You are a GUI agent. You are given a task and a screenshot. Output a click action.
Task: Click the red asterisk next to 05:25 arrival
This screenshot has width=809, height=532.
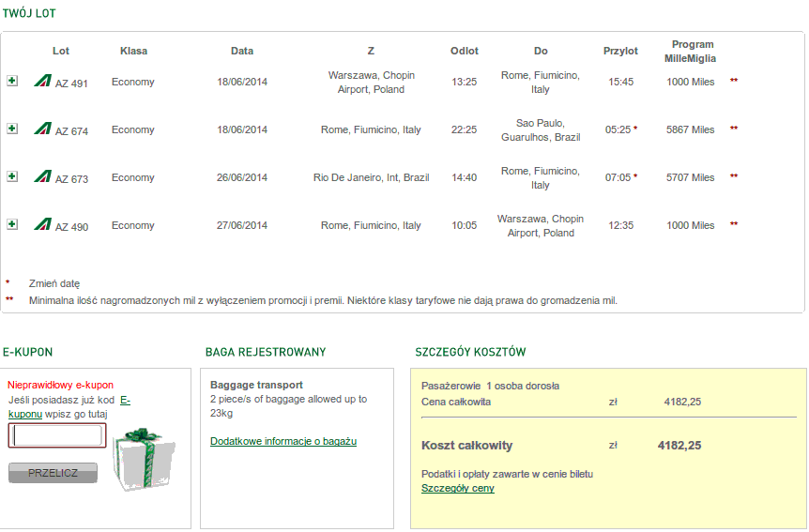(x=635, y=128)
